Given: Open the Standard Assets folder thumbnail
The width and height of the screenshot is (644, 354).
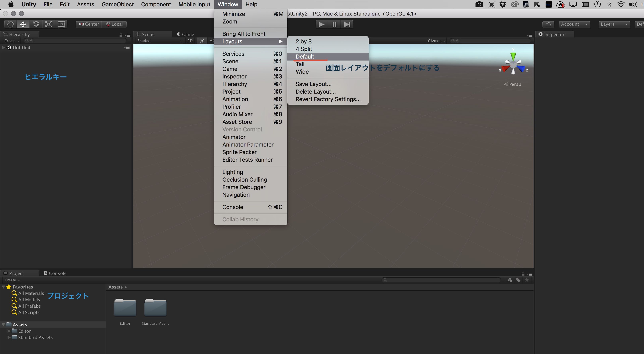Looking at the screenshot, I should [155, 308].
